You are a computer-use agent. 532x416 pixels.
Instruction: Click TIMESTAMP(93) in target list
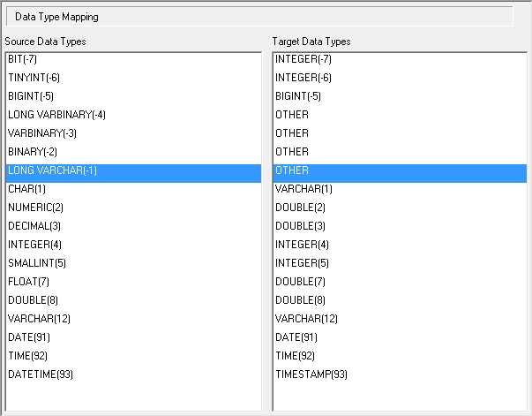(311, 374)
